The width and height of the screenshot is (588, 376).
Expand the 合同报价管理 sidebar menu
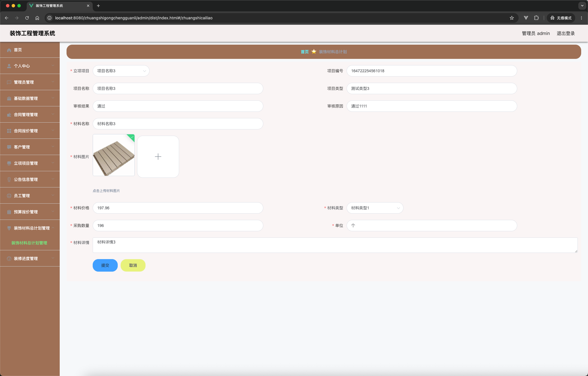[x=30, y=131]
